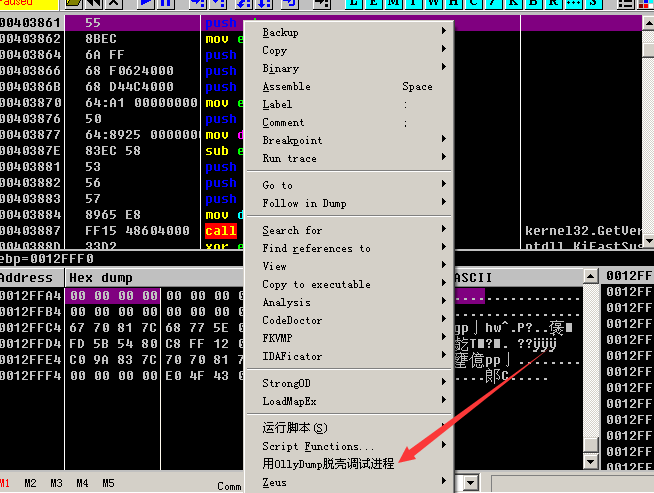Open the 运行脚本(S) submenu
Viewport: 654px width, 493px height.
tap(349, 428)
